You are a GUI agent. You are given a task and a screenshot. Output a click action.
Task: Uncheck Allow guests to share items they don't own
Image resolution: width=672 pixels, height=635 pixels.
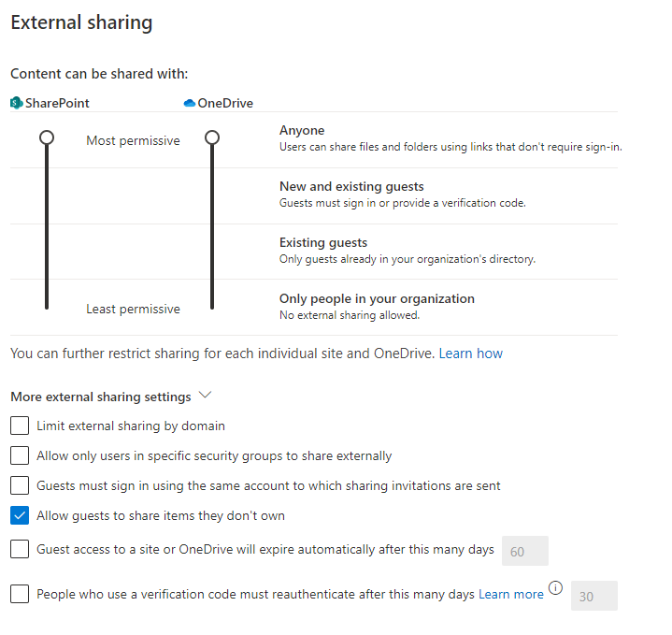coord(20,515)
